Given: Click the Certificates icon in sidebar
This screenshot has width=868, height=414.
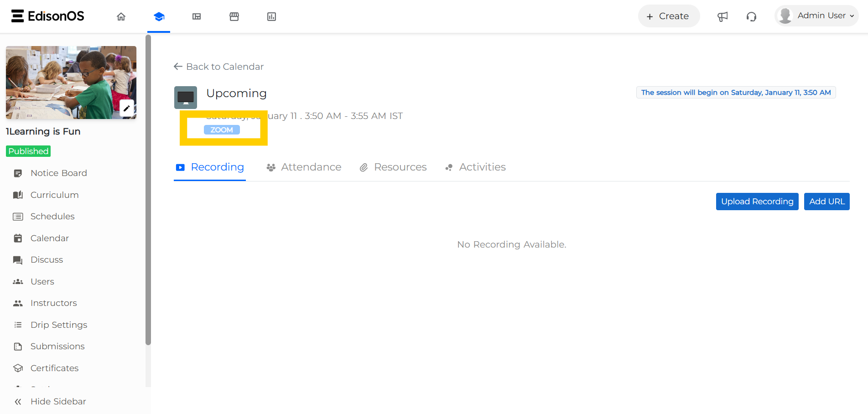Looking at the screenshot, I should (x=18, y=368).
